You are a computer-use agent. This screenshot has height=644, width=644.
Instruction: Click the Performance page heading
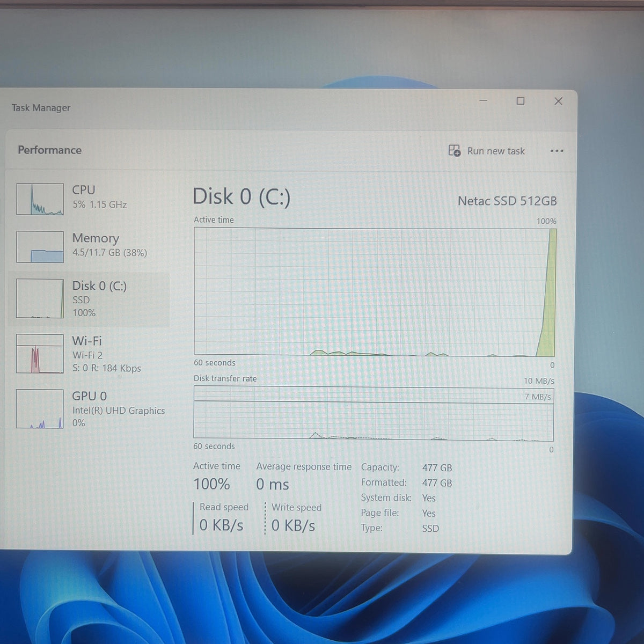pyautogui.click(x=49, y=150)
